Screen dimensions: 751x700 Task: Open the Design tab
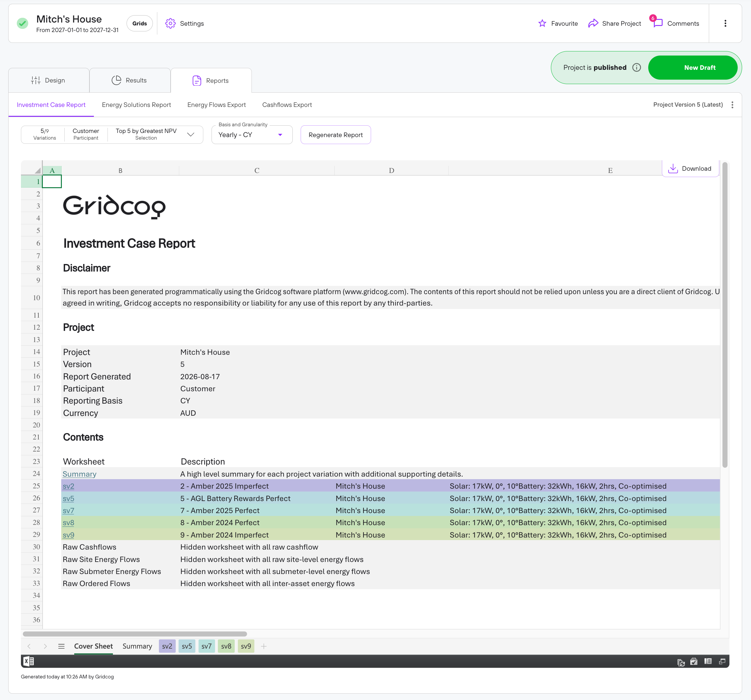click(x=49, y=80)
